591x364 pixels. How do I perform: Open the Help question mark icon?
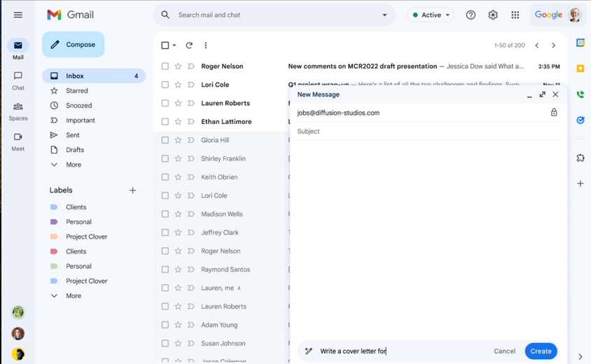[471, 15]
